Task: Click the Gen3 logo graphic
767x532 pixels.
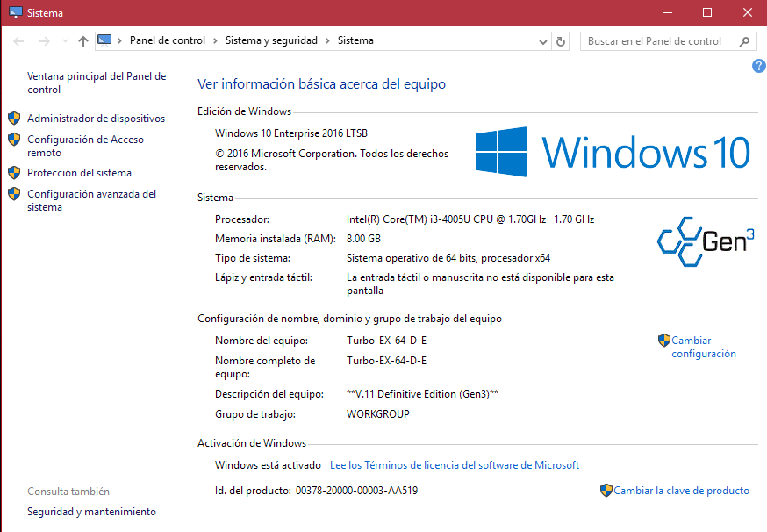Action: (x=706, y=240)
